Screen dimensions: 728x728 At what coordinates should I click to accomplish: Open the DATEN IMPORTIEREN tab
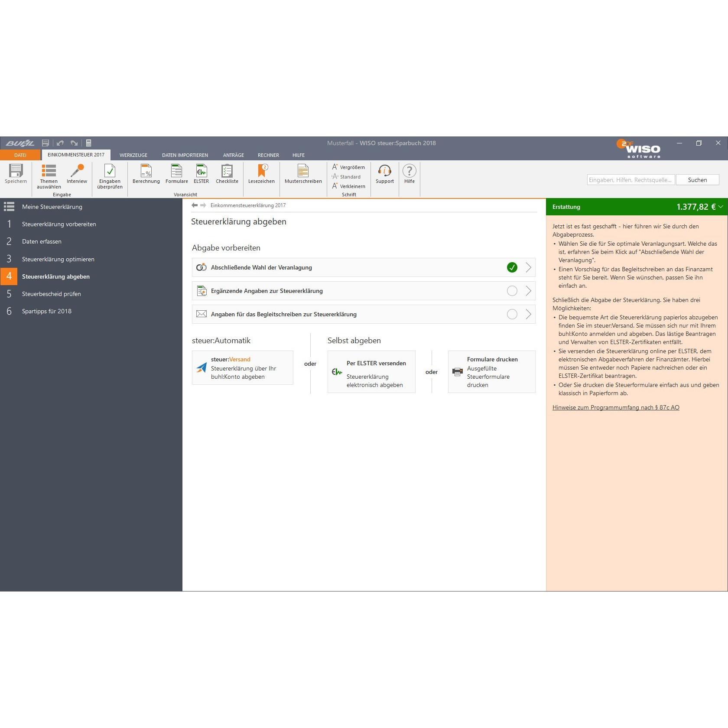pos(185,155)
